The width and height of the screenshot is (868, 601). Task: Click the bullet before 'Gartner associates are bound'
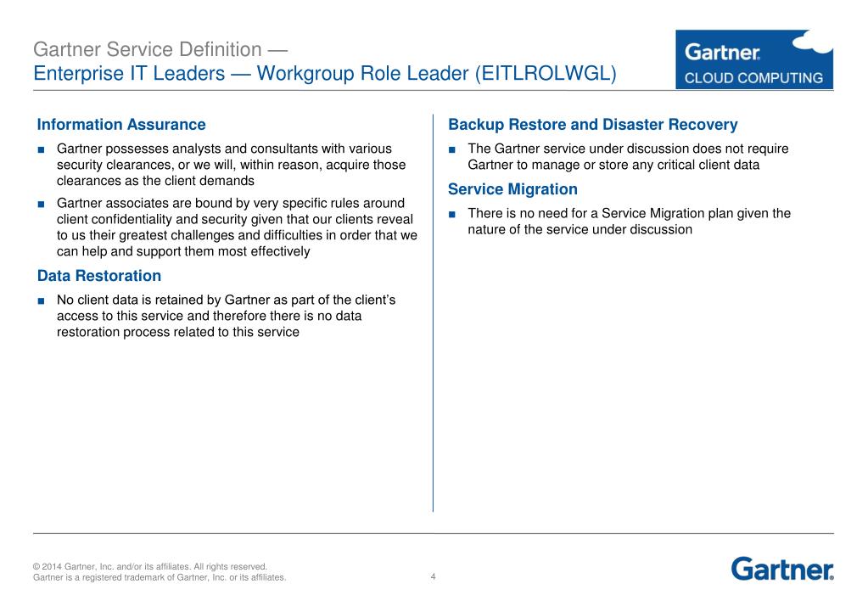(41, 204)
